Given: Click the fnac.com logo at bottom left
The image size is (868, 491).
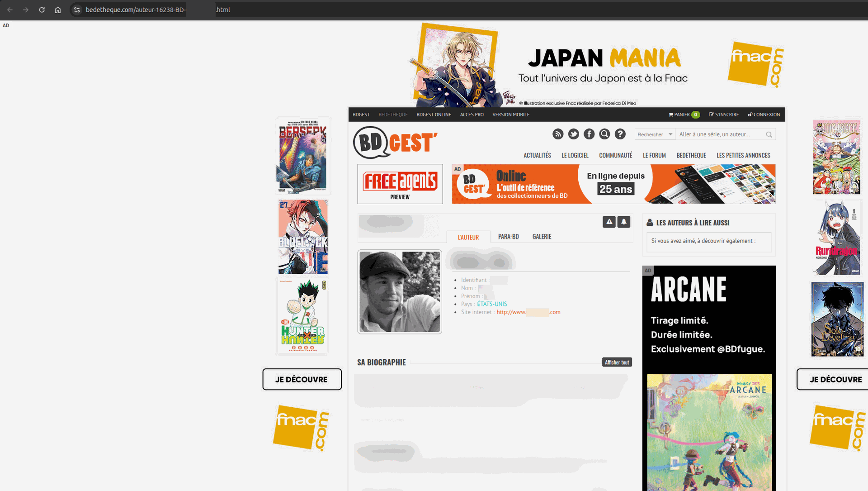Looking at the screenshot, I should [x=301, y=428].
